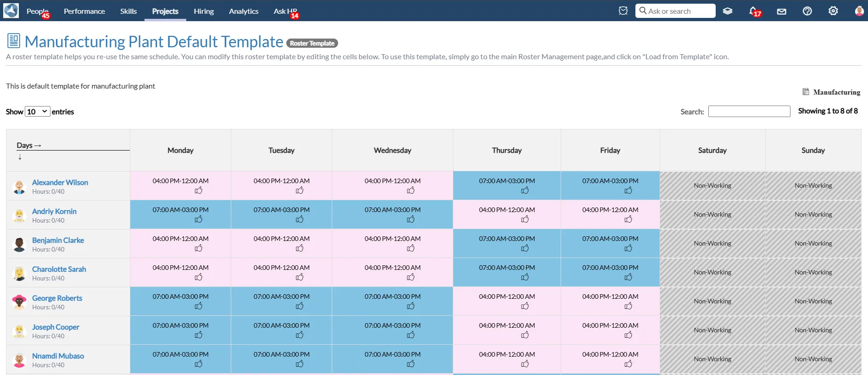Open the Performance menu

pyautogui.click(x=84, y=11)
